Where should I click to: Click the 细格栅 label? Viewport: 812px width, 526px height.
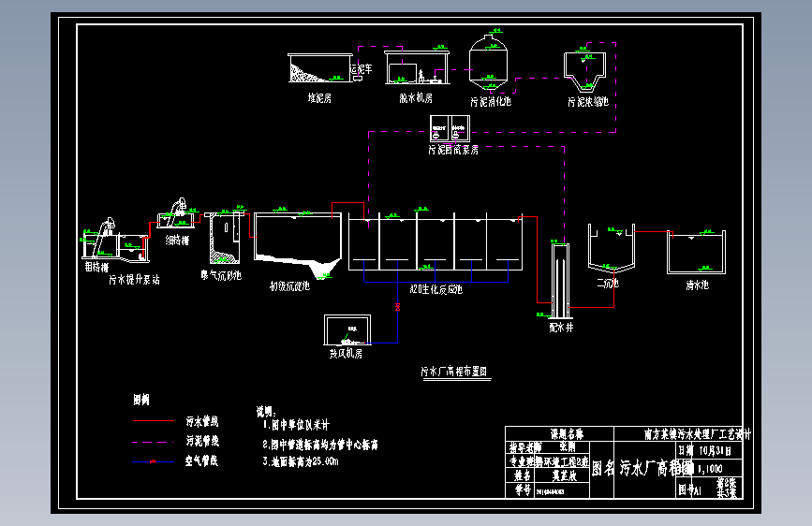pyautogui.click(x=177, y=241)
